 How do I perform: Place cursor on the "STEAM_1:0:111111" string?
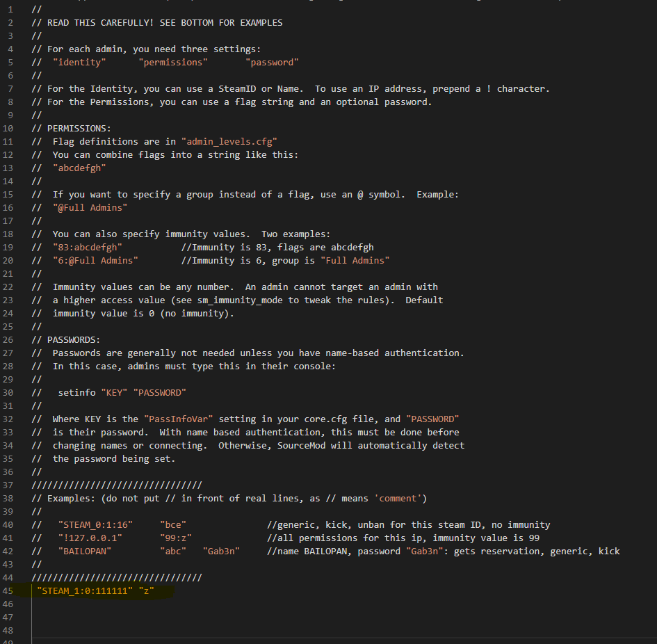pyautogui.click(x=85, y=590)
